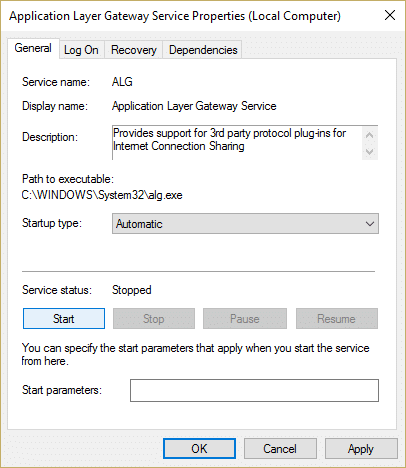Image resolution: width=406 pixels, height=468 pixels.
Task: Open the Dependencies tab
Action: [203, 50]
